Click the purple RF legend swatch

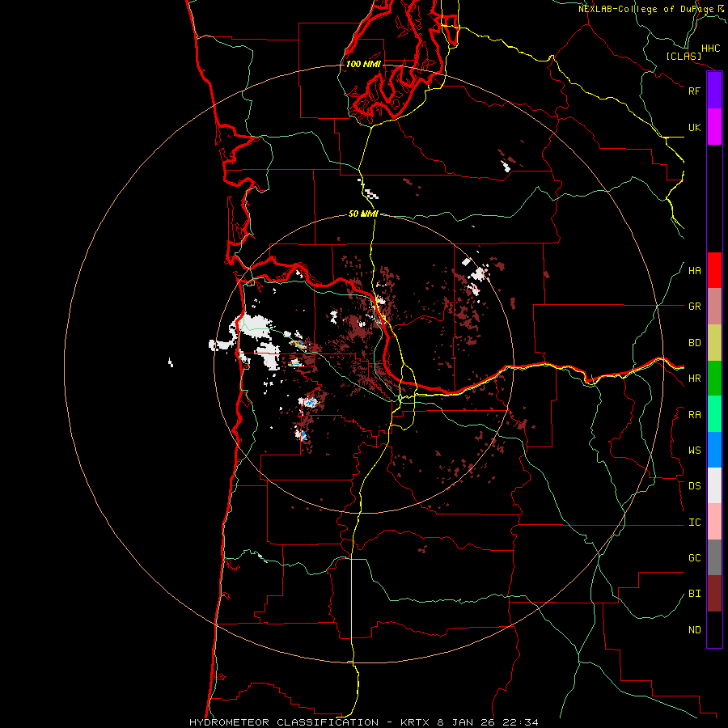pos(714,91)
